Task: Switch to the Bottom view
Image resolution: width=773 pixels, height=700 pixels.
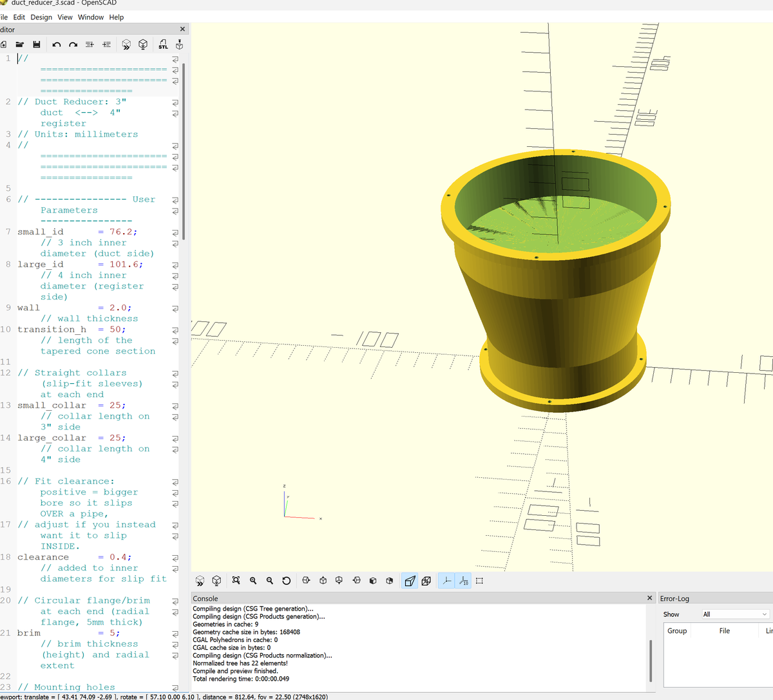Action: click(339, 581)
